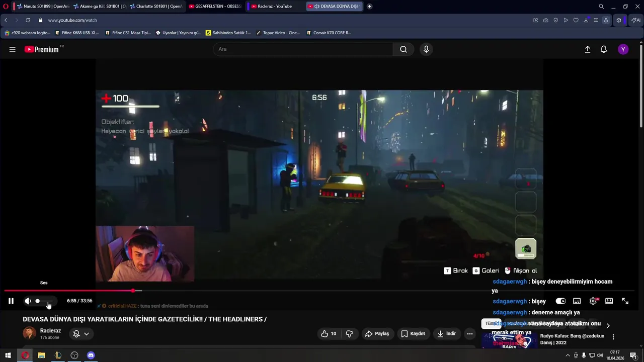Open the browser downloads icon

coord(586,20)
